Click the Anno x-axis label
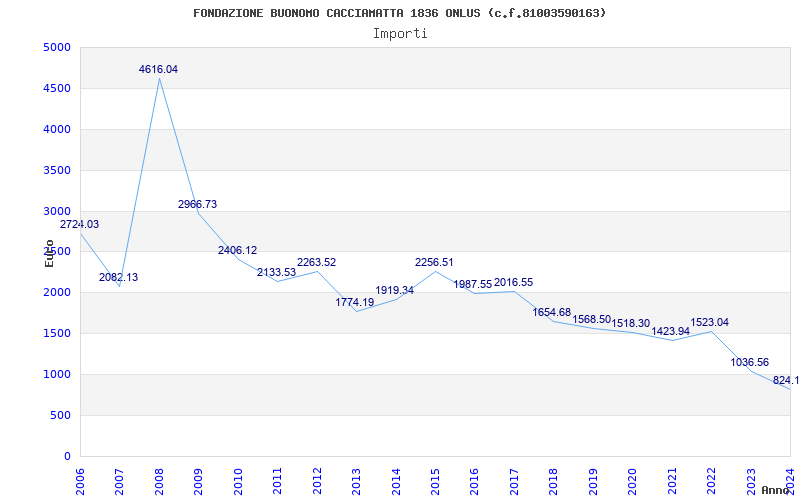The image size is (800, 500). tap(776, 490)
